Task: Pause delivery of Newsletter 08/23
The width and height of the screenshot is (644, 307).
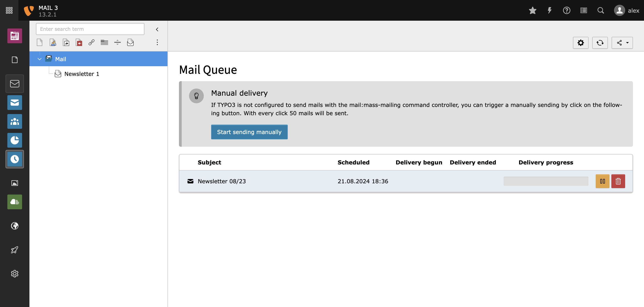Action: click(602, 181)
